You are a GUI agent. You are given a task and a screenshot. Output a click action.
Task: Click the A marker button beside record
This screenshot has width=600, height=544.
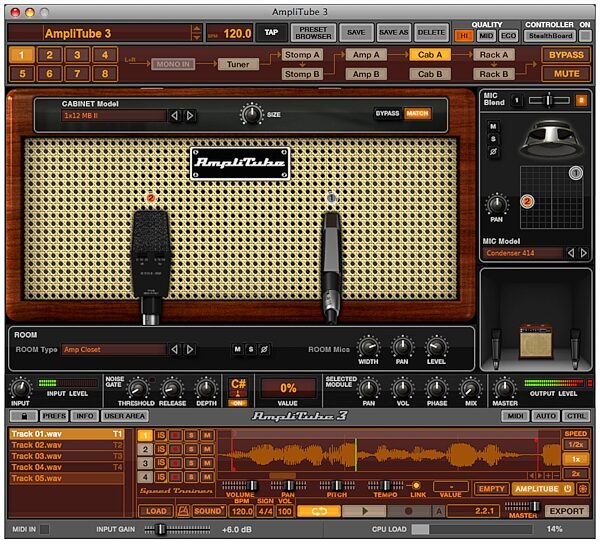point(439,511)
